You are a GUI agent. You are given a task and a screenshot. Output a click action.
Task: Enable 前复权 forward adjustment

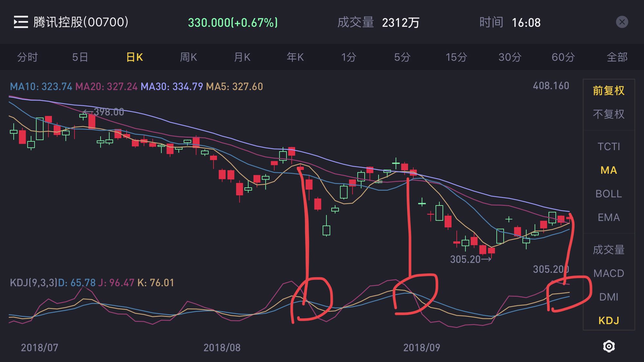tap(609, 90)
